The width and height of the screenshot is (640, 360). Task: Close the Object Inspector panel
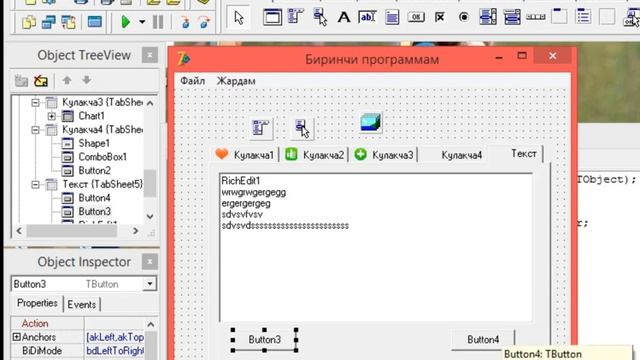[x=149, y=262]
